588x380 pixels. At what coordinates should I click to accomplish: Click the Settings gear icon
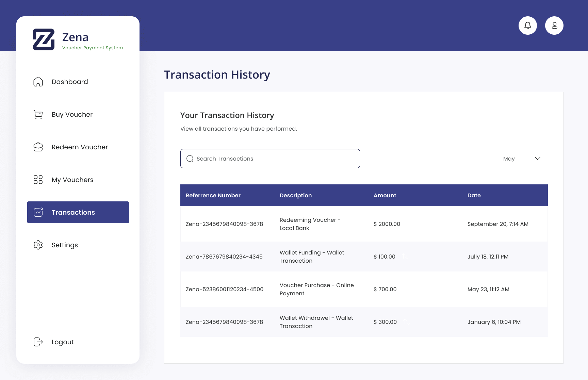38,245
